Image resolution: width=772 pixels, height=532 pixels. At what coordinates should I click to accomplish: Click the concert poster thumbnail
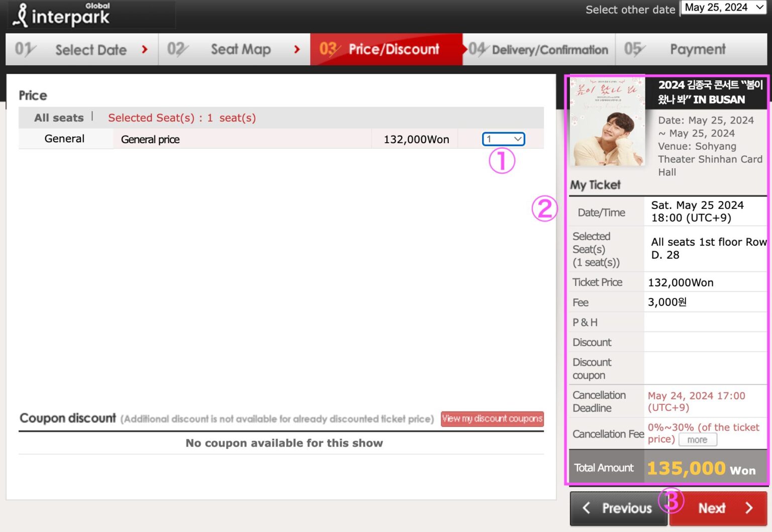(x=607, y=122)
